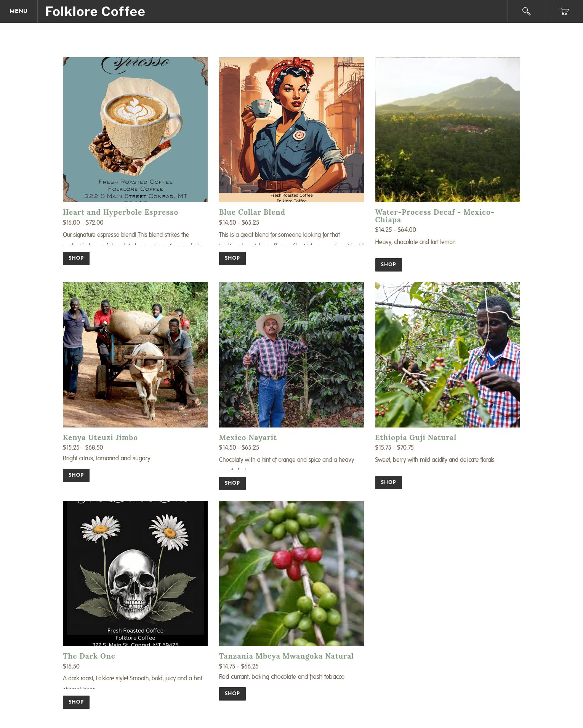Click the Ethiopia Guji Natural title link
The height and width of the screenshot is (728, 583).
tap(416, 437)
